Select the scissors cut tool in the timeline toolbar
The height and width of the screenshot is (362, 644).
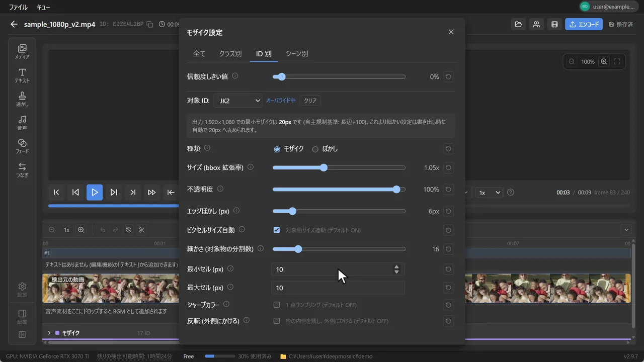coord(142,230)
